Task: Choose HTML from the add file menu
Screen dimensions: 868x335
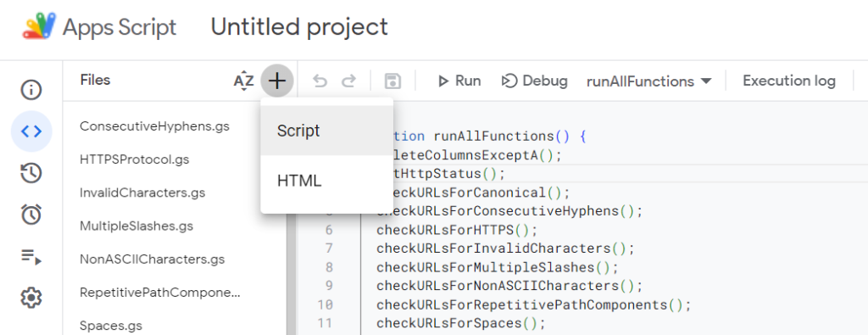Action: click(326, 181)
